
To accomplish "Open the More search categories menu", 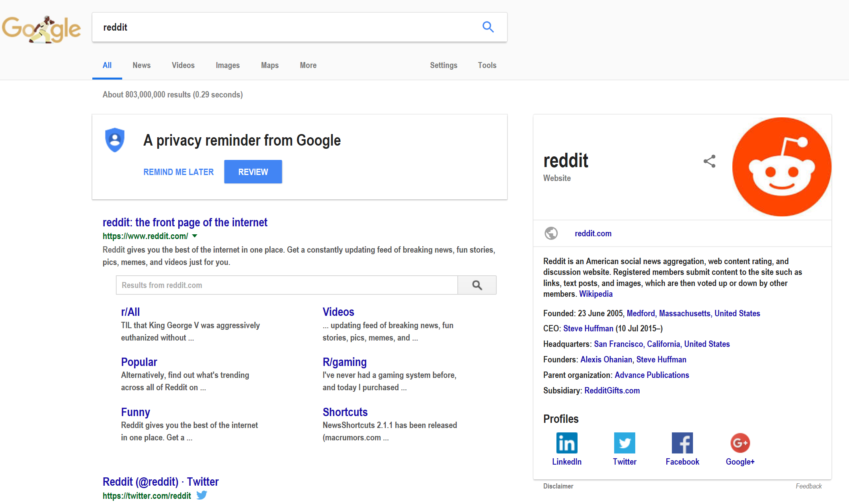I will [308, 65].
